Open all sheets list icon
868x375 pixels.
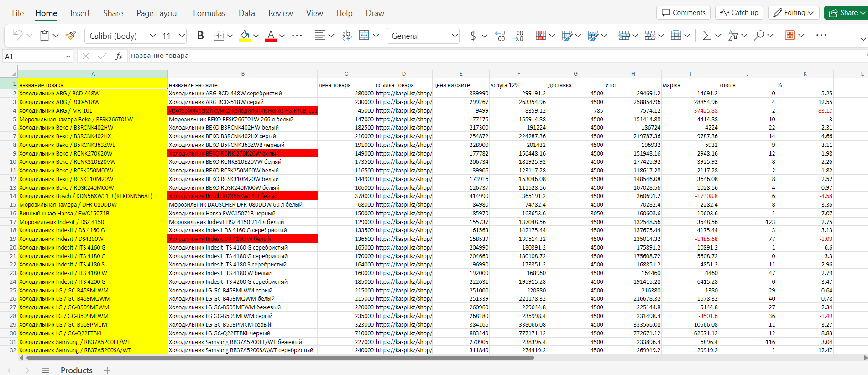[46, 370]
